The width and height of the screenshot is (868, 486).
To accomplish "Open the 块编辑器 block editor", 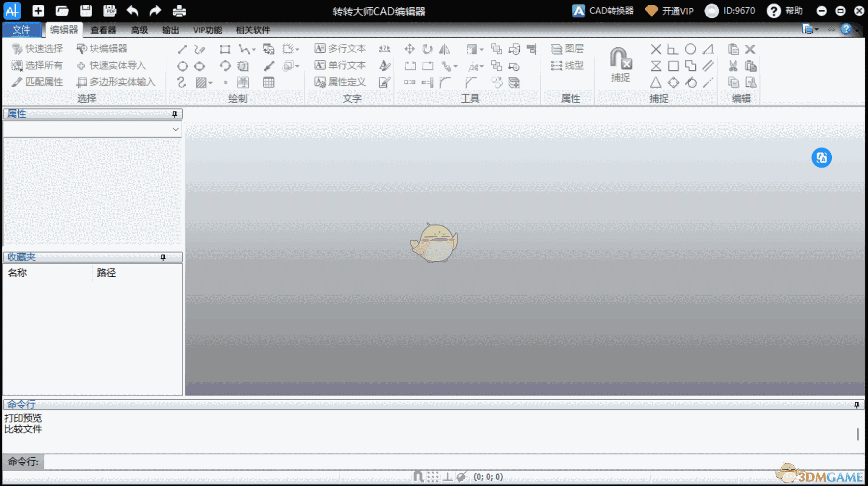I will coord(102,48).
